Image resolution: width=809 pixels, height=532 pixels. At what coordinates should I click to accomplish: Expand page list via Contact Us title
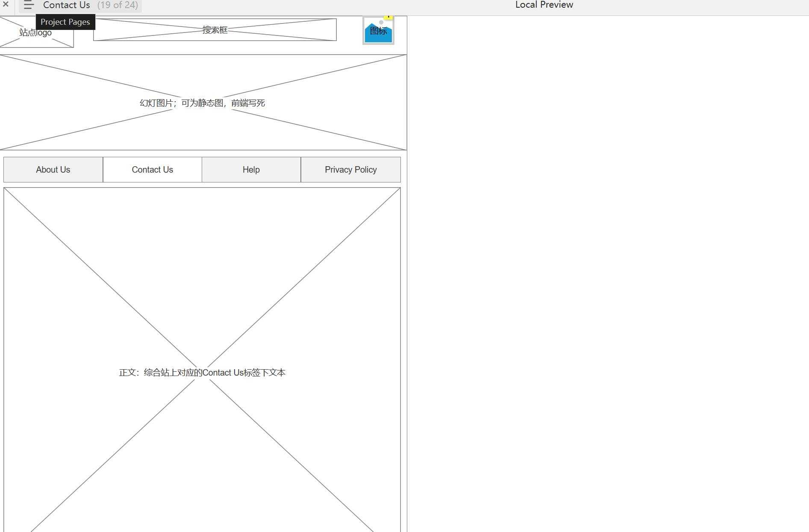tap(66, 5)
